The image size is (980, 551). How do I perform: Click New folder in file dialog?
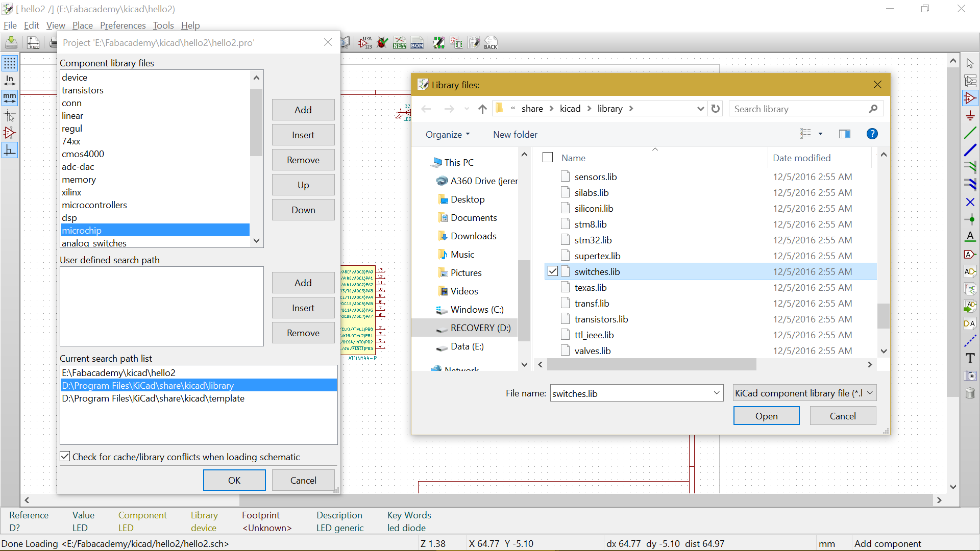515,135
